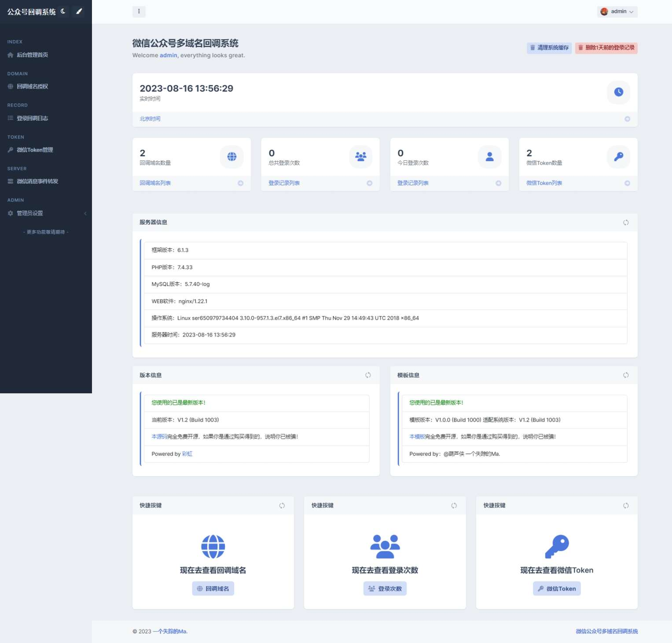Click the users icon on 总共登录次数 card
Viewport: 672px width, 643px height.
(x=360, y=156)
